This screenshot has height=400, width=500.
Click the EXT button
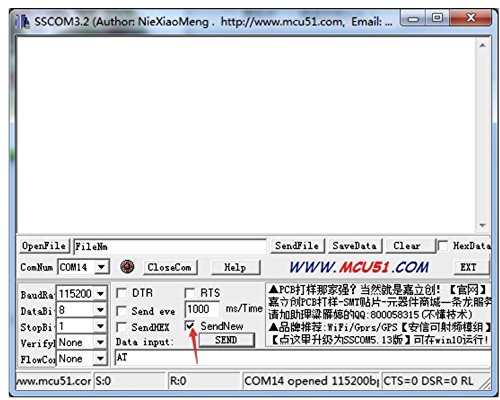pos(469,267)
